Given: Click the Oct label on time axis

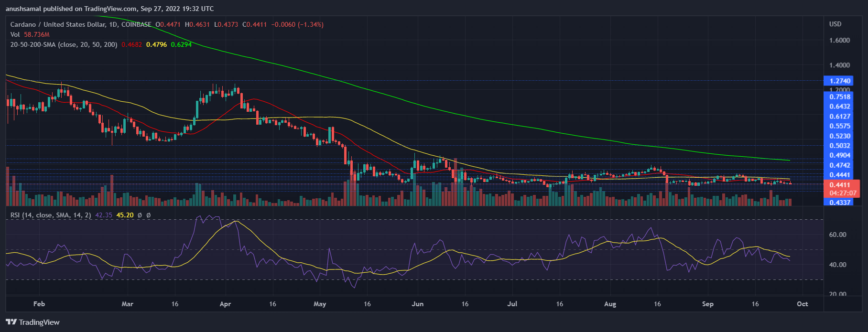Looking at the screenshot, I should coord(803,304).
